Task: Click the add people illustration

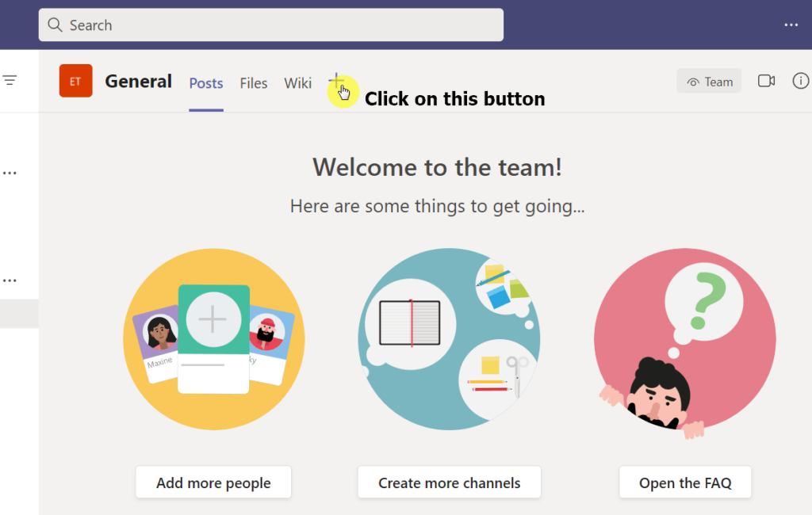Action: pyautogui.click(x=214, y=339)
